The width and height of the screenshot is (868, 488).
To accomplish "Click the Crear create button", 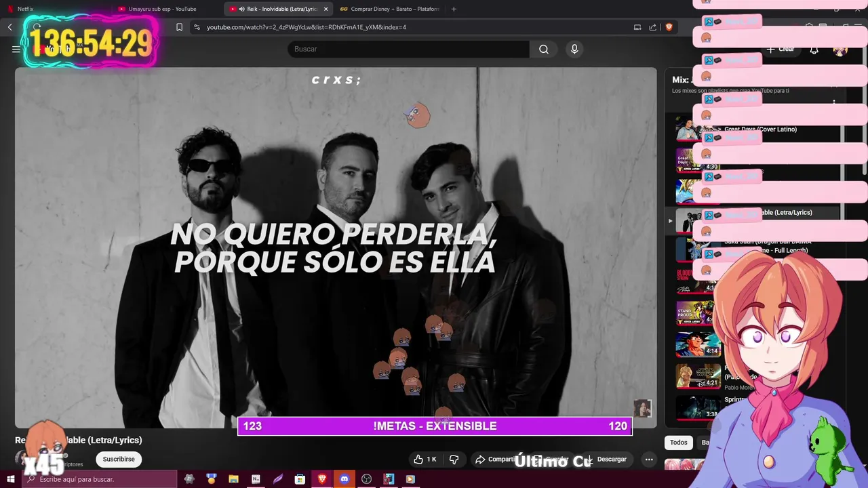I will 781,49.
